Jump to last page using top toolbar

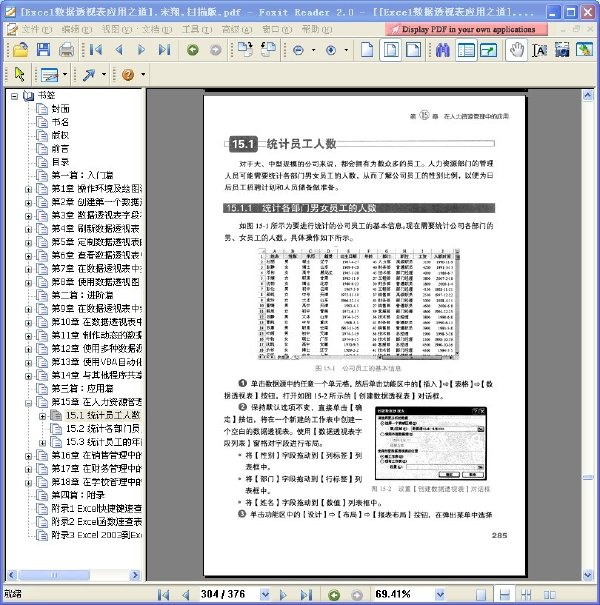(x=164, y=50)
